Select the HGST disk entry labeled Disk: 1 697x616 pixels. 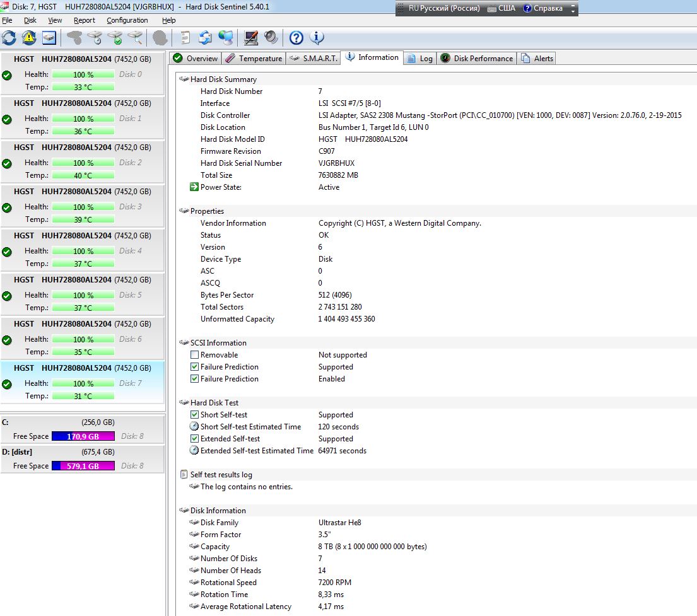click(83, 117)
